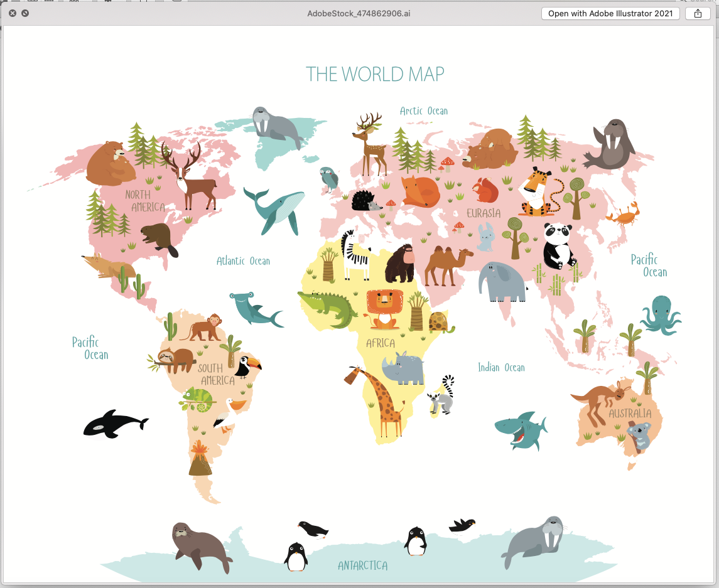Click the ANTARCTICA label
The height and width of the screenshot is (588, 719).
(362, 565)
